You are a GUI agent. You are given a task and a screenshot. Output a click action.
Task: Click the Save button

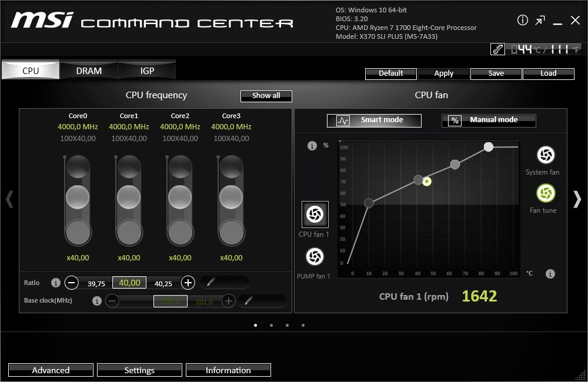(496, 73)
